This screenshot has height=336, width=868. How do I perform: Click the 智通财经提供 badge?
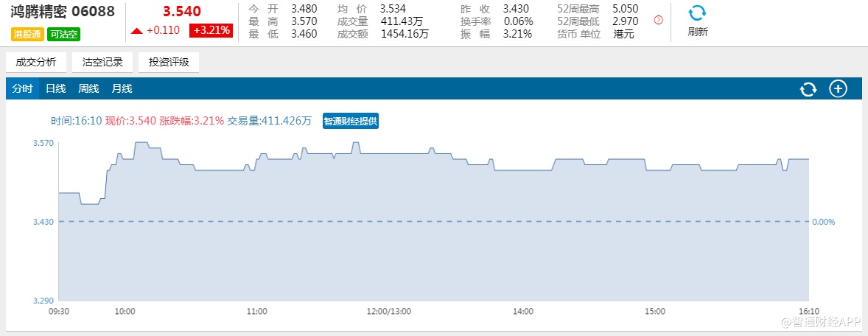[x=351, y=122]
